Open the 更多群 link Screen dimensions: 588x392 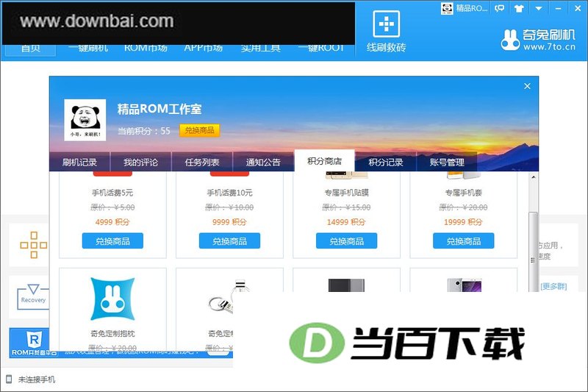(553, 287)
